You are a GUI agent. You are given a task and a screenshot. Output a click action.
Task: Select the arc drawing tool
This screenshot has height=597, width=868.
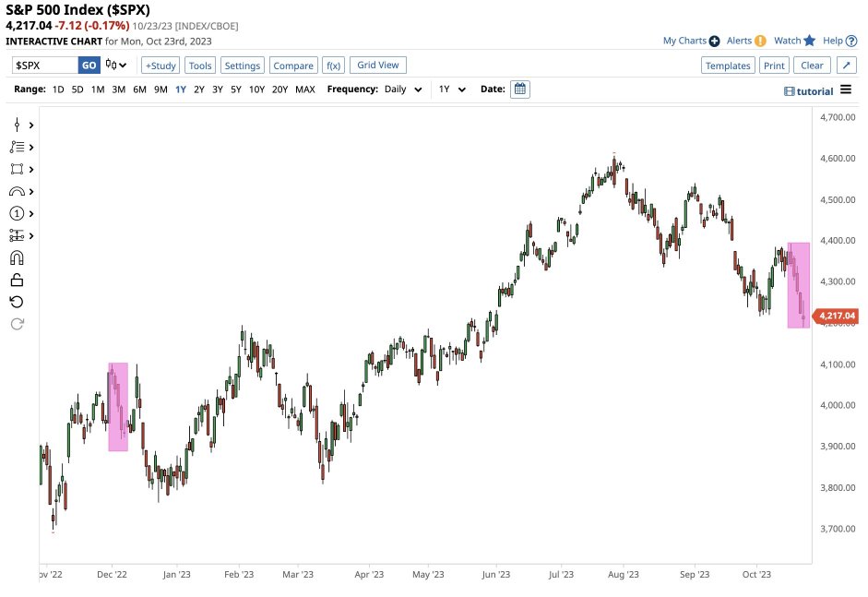pyautogui.click(x=17, y=192)
